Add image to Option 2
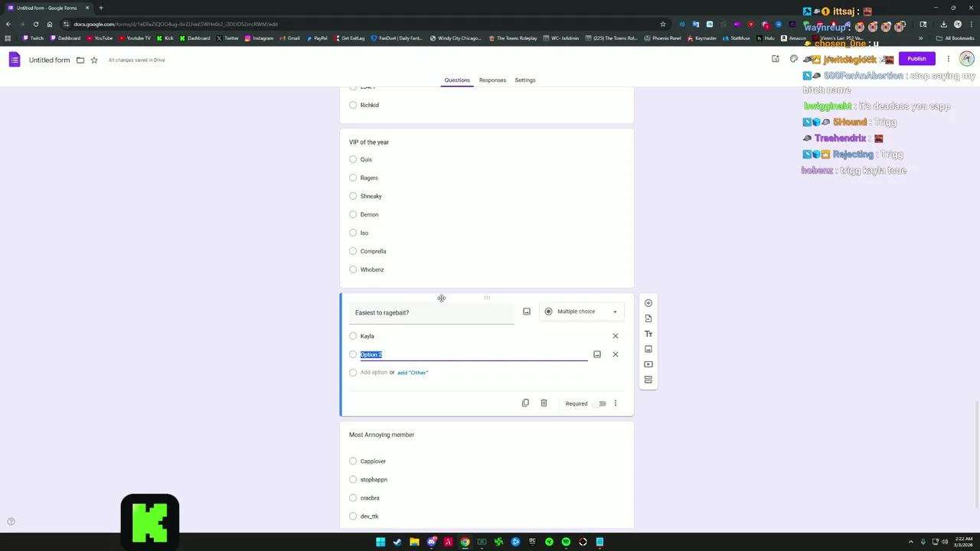The image size is (980, 551). pyautogui.click(x=597, y=354)
